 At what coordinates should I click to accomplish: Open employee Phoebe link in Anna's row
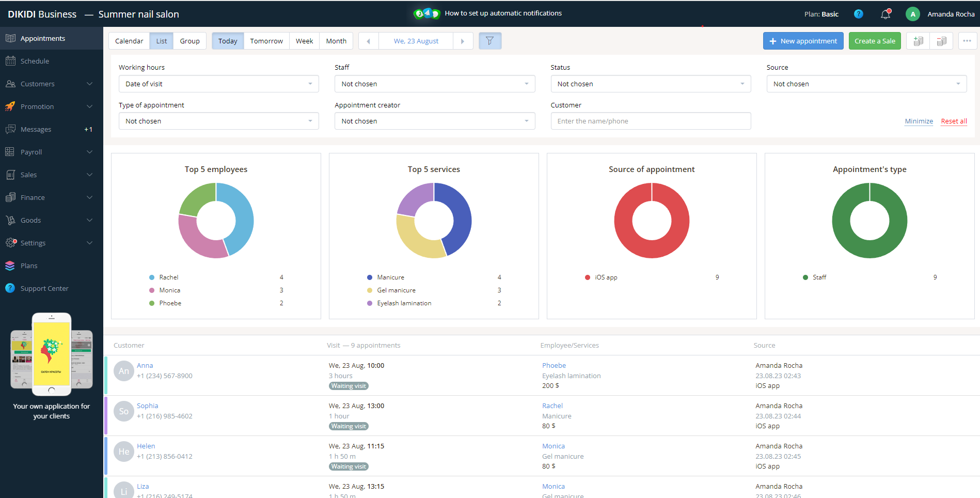pyautogui.click(x=554, y=365)
